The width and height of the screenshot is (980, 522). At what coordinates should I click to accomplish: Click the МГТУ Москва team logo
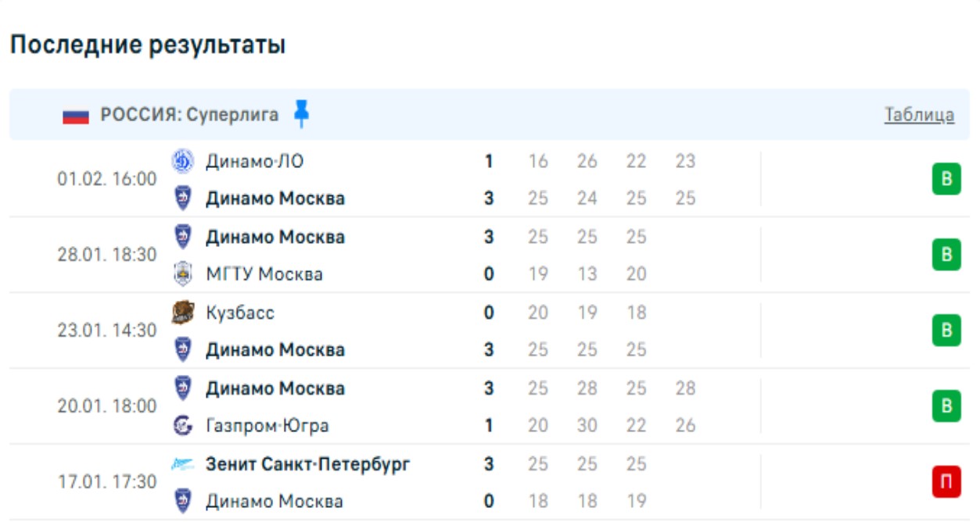182,274
